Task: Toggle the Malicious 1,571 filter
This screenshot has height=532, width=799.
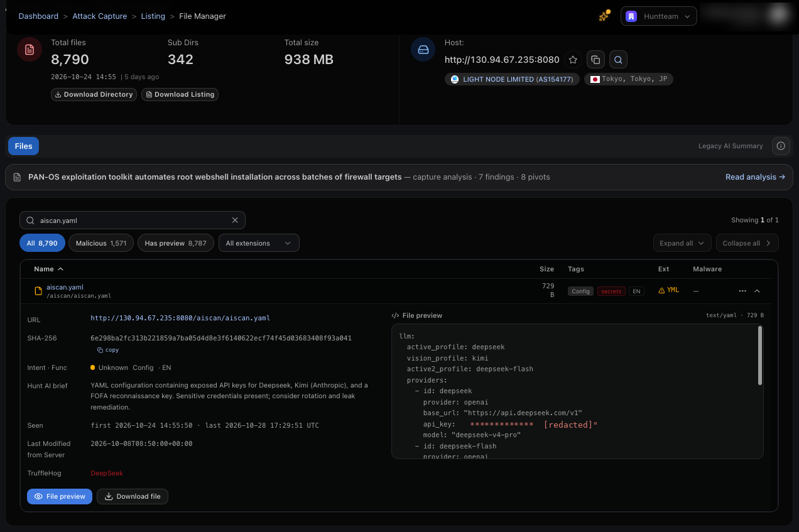Action: [101, 243]
